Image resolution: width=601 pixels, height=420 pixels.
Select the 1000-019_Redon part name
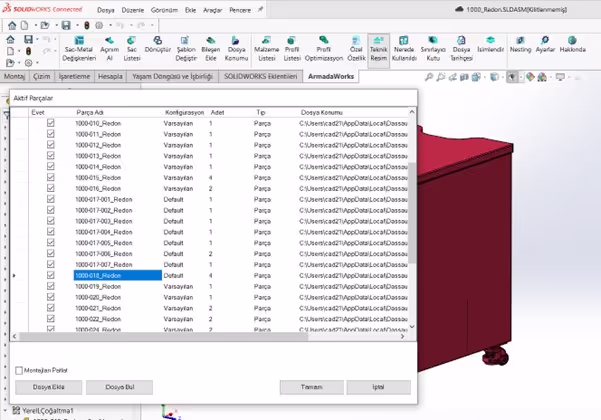click(98, 286)
